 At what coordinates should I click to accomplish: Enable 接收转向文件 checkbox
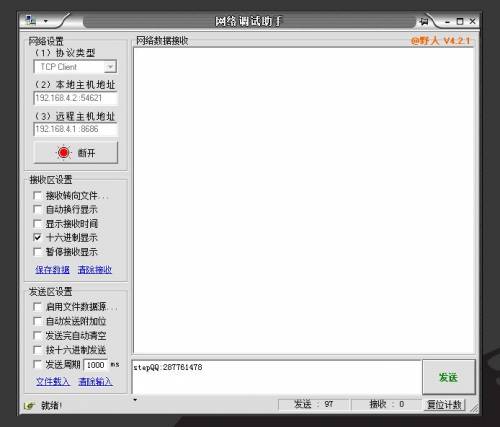pyautogui.click(x=37, y=195)
